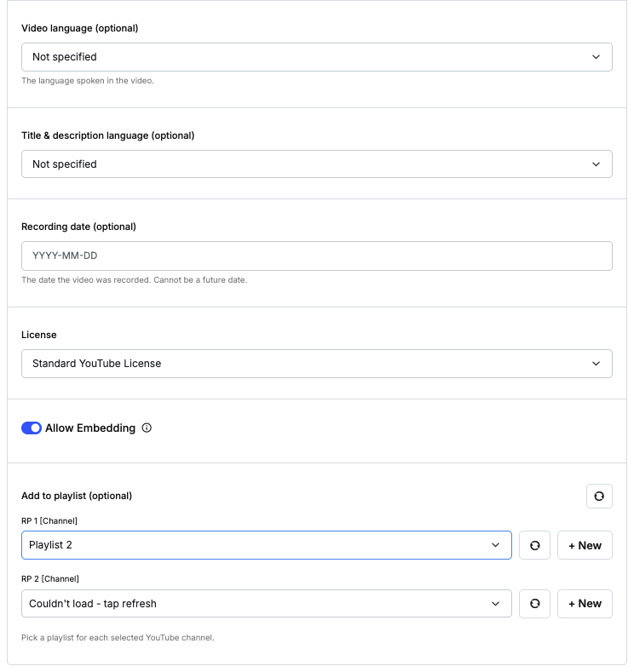
Task: Open the License dropdown
Action: pos(317,364)
